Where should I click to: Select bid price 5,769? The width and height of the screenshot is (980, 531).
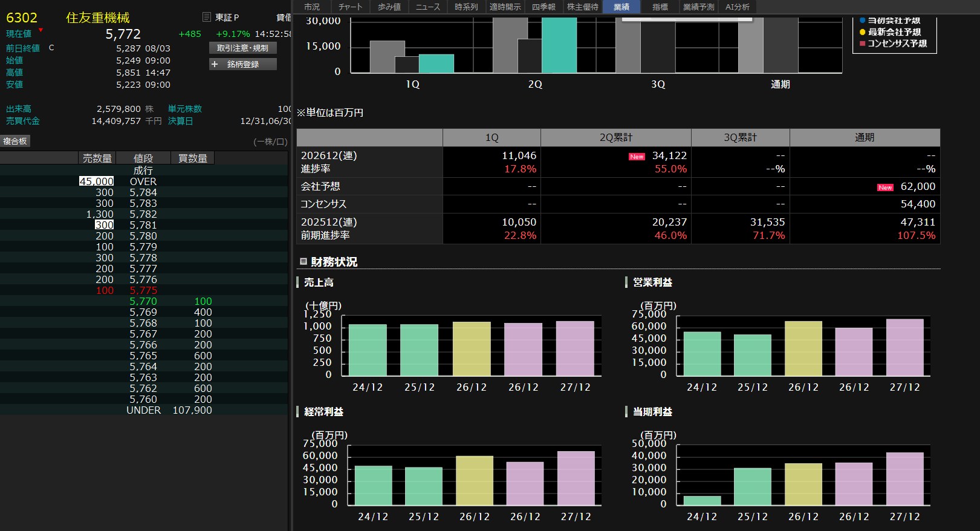point(143,312)
